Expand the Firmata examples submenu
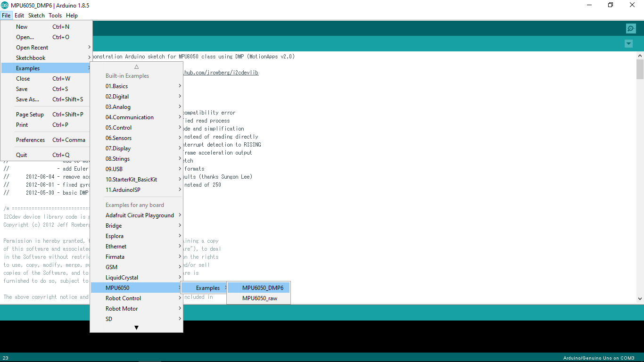This screenshot has width=644, height=362. point(136,256)
